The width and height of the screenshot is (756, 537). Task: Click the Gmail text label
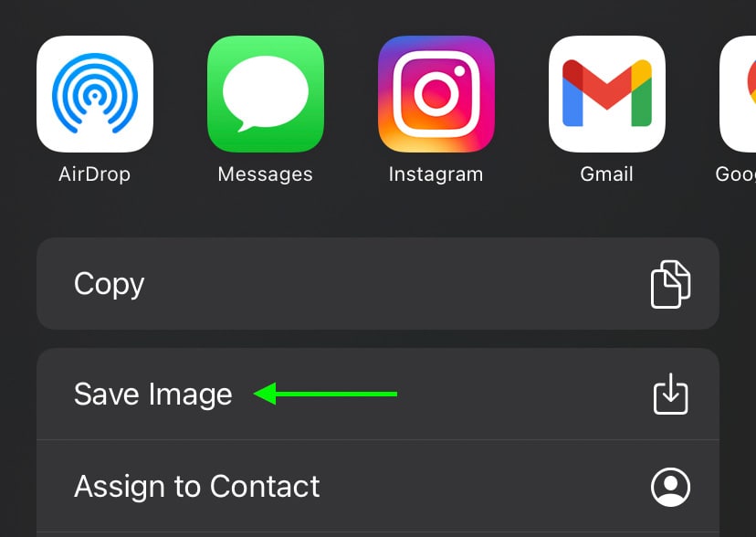coord(606,174)
